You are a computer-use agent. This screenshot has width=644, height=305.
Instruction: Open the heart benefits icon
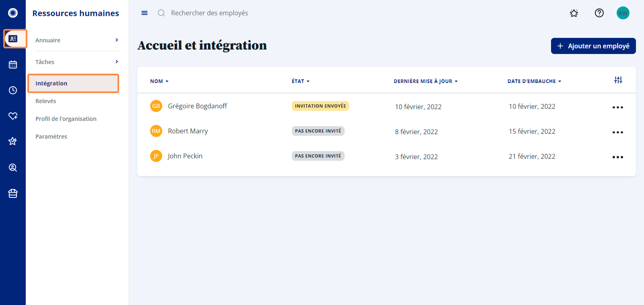tap(13, 116)
